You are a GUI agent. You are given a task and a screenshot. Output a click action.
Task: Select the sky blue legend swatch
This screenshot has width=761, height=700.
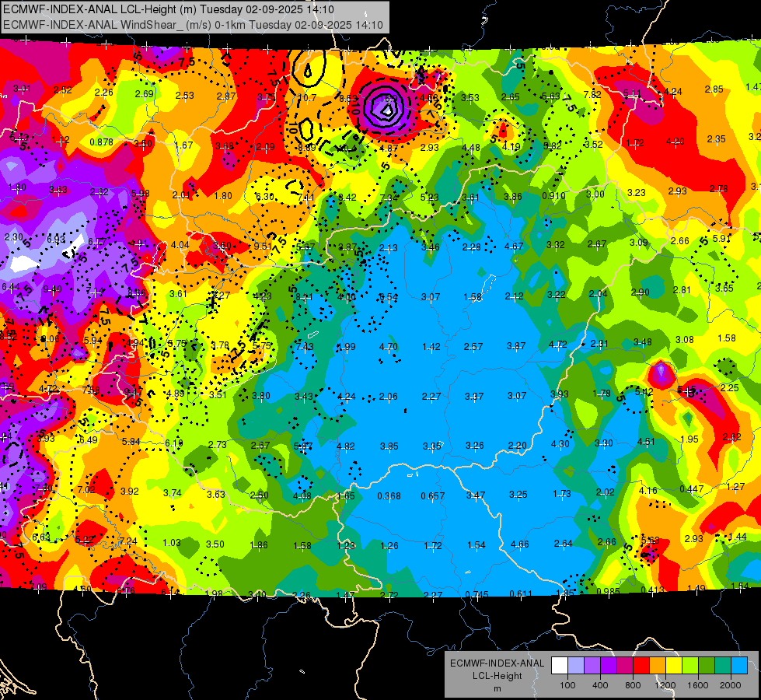[739, 666]
